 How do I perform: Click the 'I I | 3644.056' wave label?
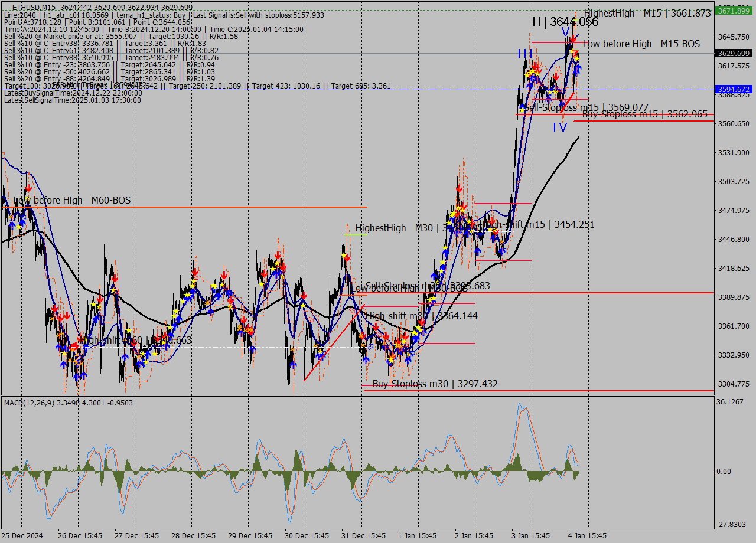(565, 22)
